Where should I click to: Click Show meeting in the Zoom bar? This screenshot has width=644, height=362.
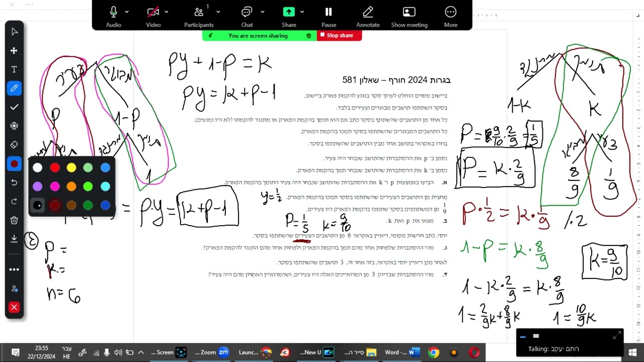[x=409, y=16]
